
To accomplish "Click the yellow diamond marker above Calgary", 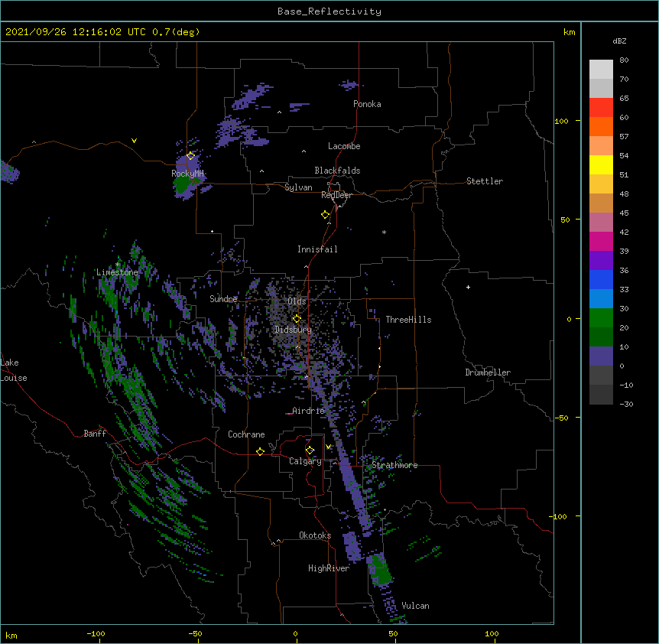I will click(310, 450).
